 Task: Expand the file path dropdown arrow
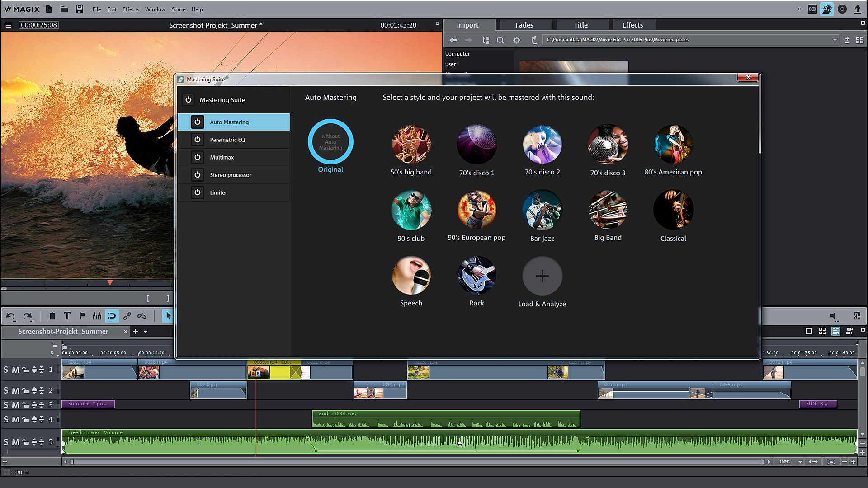click(835, 40)
